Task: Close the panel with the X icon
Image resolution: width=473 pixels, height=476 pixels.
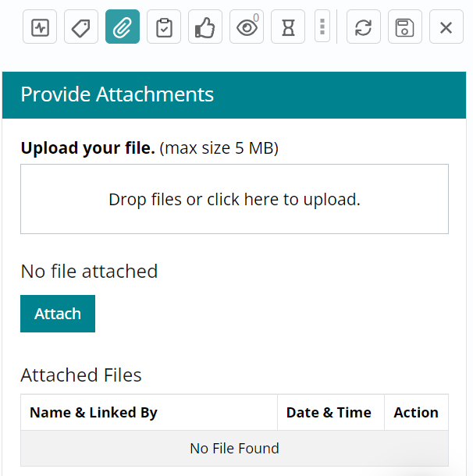Action: [x=446, y=27]
